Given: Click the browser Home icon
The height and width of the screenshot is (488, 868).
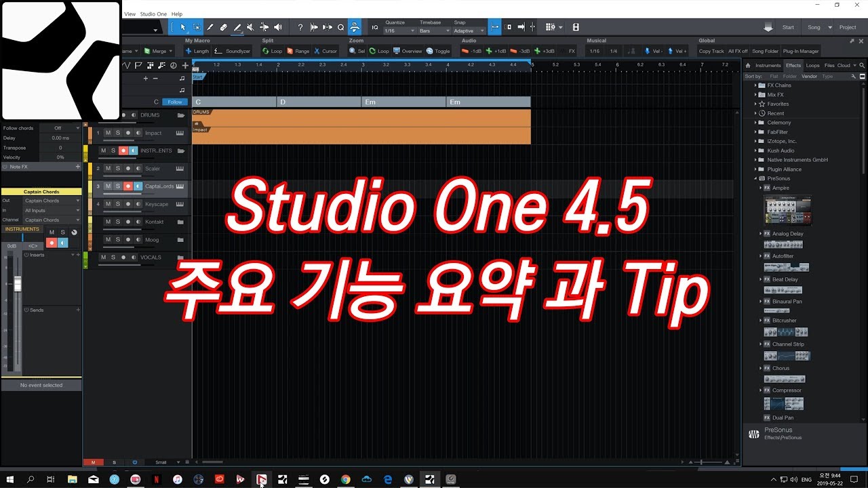Looking at the screenshot, I should (x=748, y=66).
